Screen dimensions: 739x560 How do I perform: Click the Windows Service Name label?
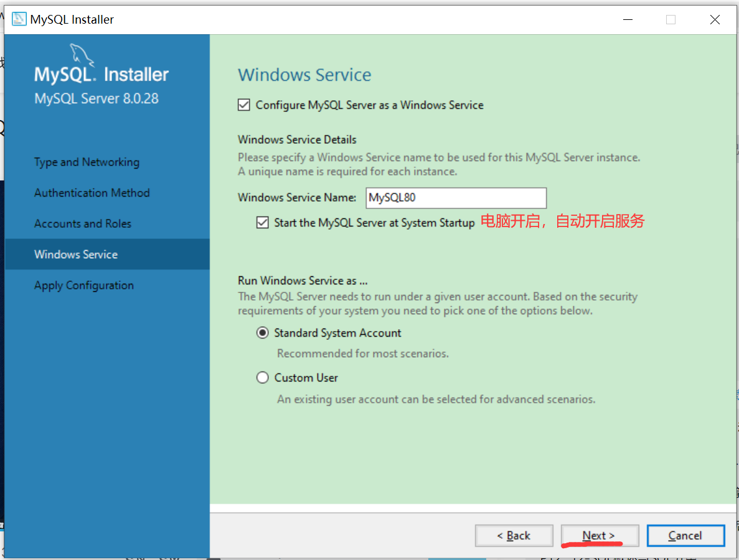297,197
